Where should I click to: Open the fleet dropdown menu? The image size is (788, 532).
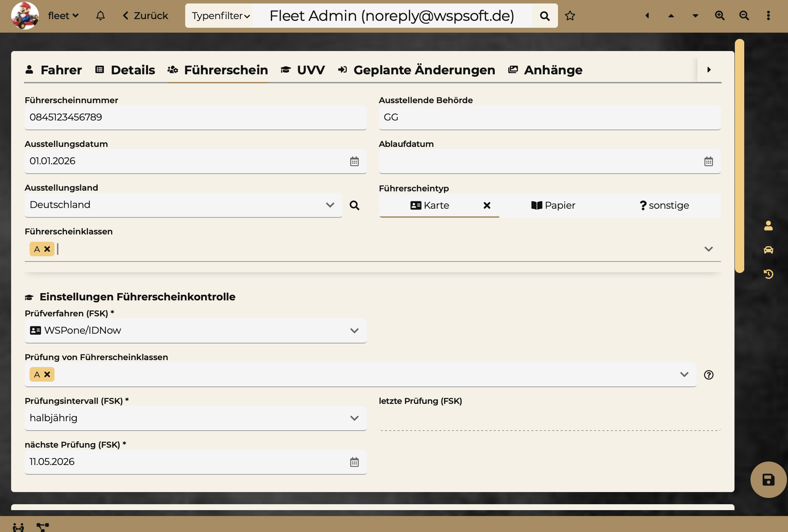63,16
